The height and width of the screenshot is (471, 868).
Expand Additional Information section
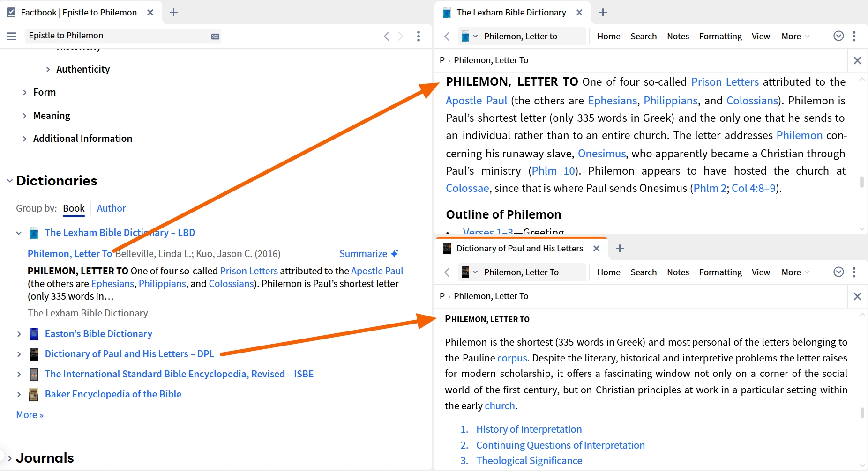tap(25, 139)
